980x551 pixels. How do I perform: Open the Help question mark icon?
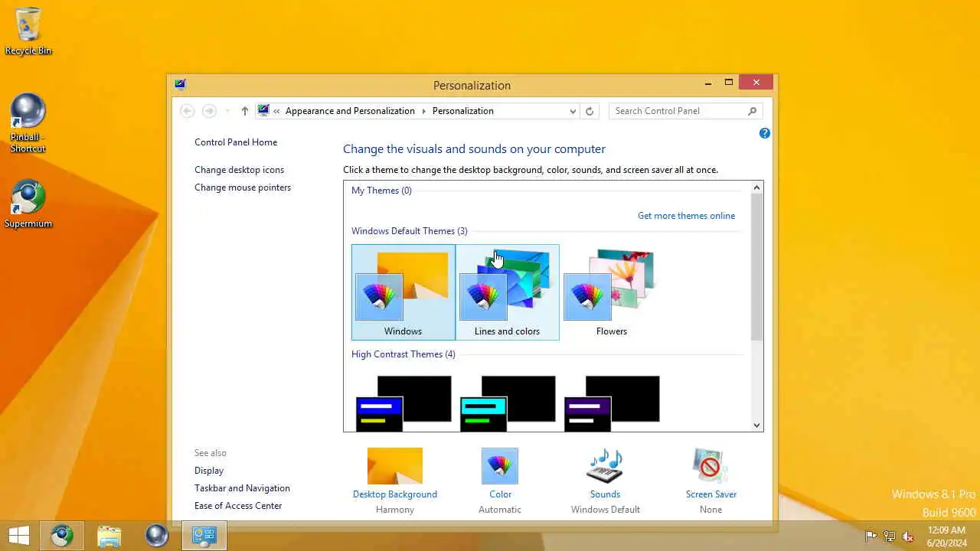pos(764,133)
